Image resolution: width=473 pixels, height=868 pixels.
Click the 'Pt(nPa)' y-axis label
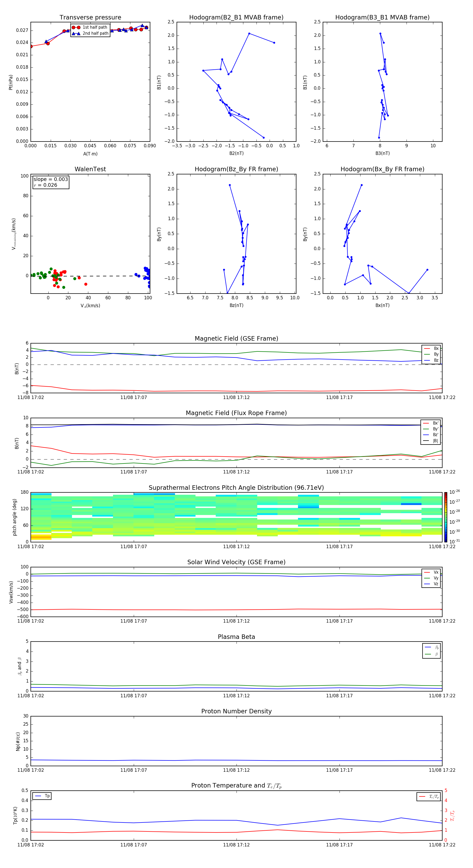11,82
